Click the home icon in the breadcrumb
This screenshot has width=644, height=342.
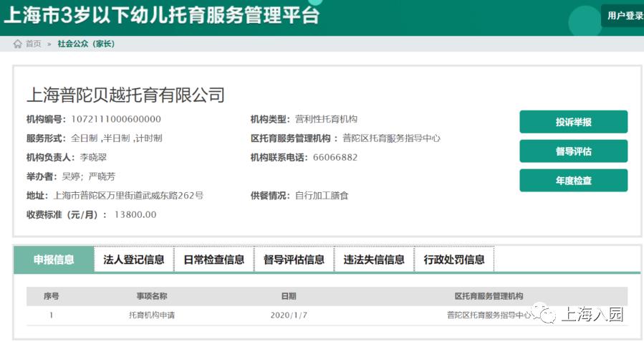17,44
